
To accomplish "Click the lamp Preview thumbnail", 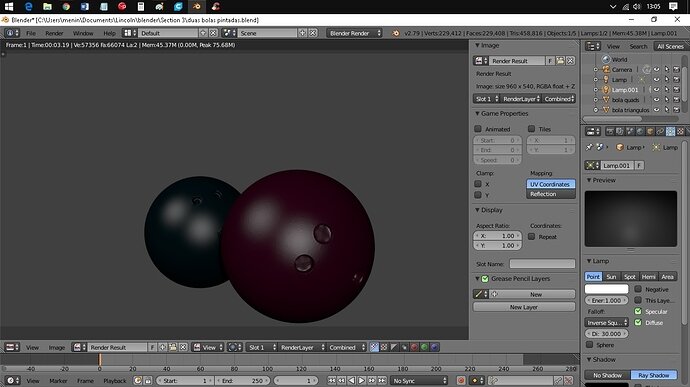I will 631,219.
